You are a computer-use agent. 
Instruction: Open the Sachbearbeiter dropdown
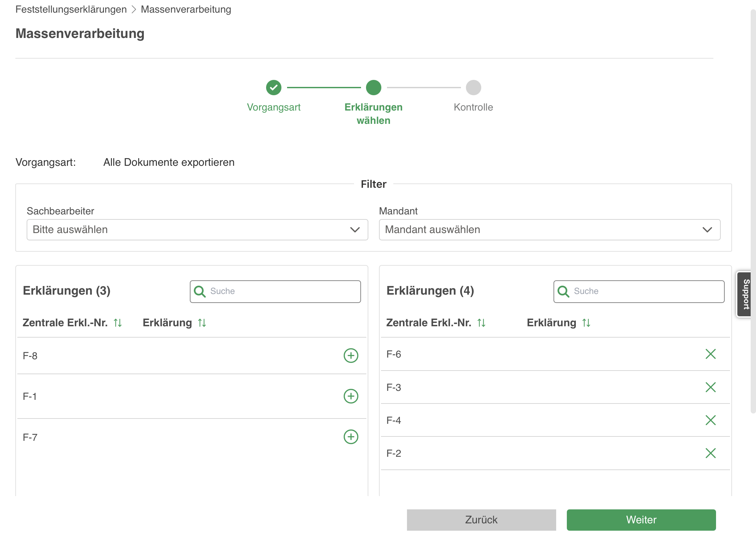tap(197, 229)
